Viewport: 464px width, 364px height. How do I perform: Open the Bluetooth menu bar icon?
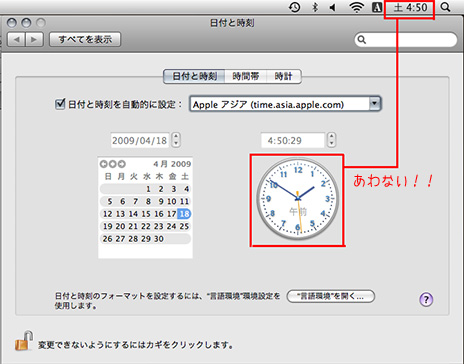315,7
